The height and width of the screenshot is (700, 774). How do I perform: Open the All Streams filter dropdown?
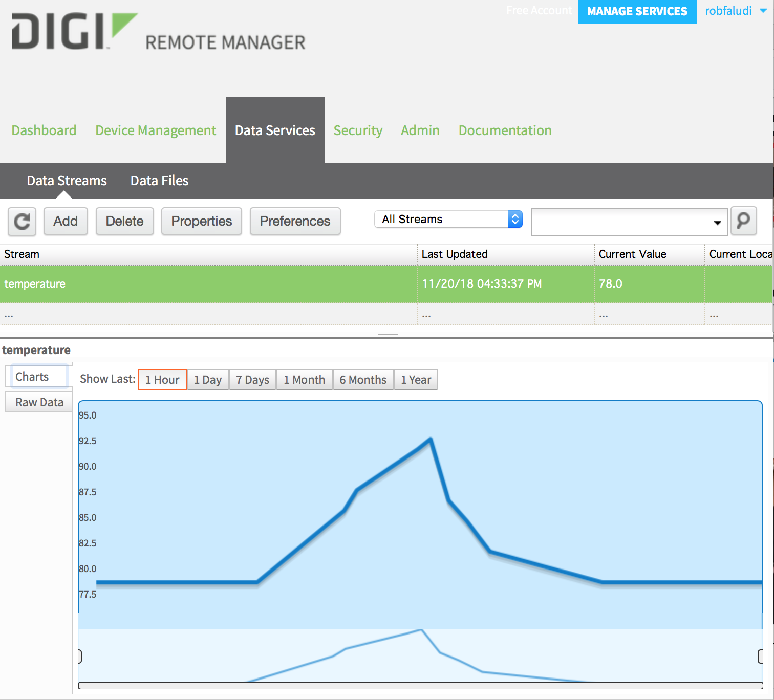coord(448,219)
